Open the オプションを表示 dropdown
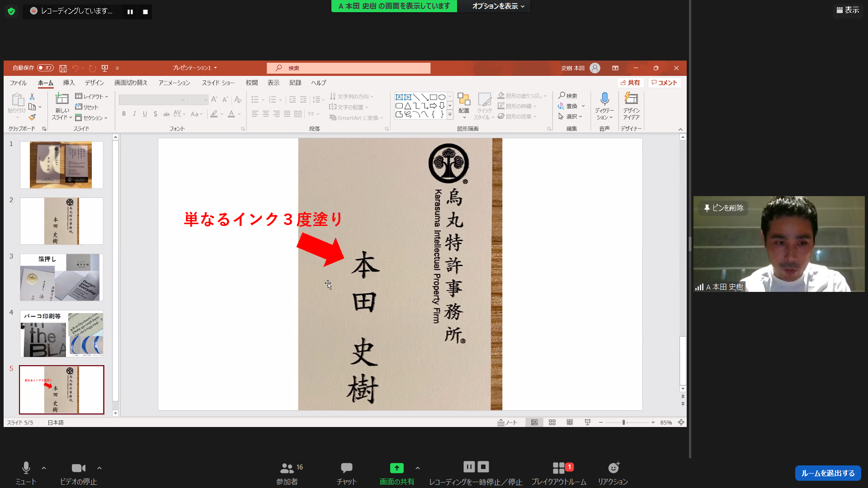This screenshot has height=488, width=868. pyautogui.click(x=498, y=6)
